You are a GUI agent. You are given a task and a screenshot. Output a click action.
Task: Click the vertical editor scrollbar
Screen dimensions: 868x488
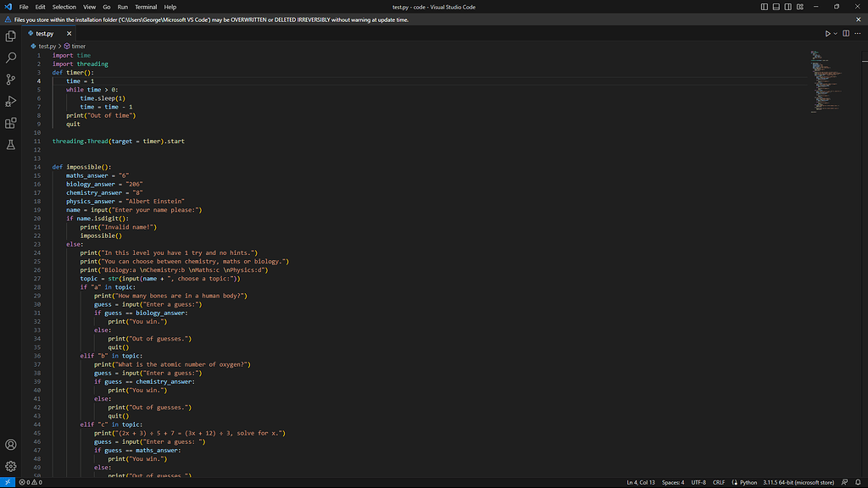coord(864,263)
